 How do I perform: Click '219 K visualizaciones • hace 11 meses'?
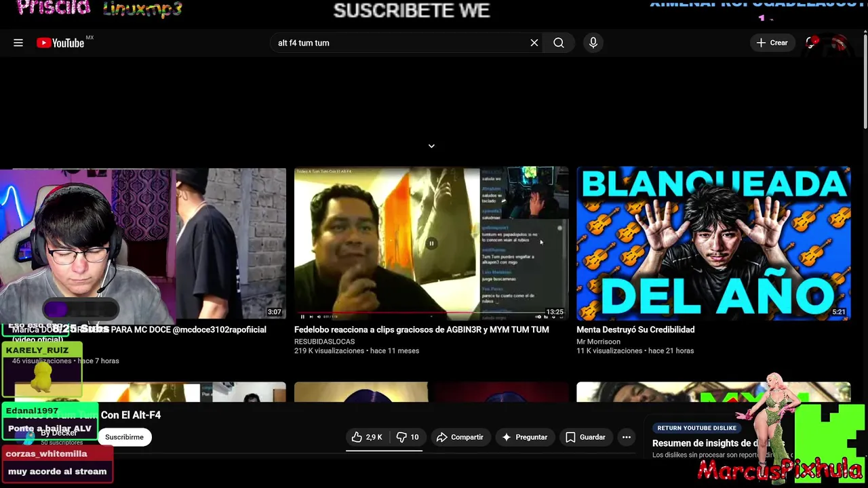click(357, 350)
